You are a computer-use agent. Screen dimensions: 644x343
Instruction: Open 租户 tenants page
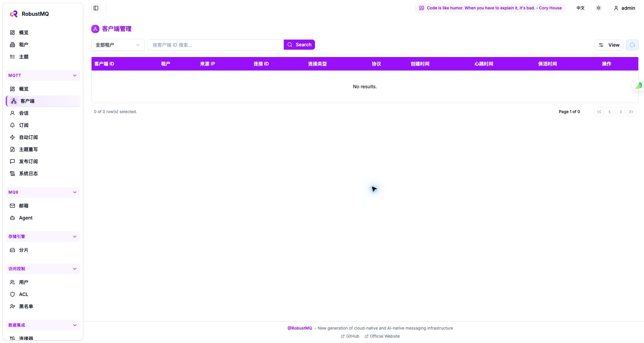tap(43, 45)
